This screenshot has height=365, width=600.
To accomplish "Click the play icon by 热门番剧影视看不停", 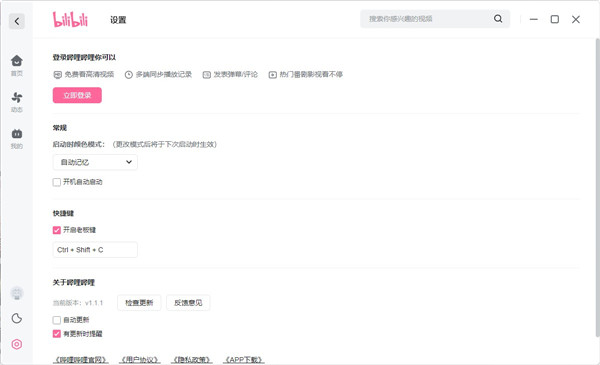I will [x=272, y=75].
